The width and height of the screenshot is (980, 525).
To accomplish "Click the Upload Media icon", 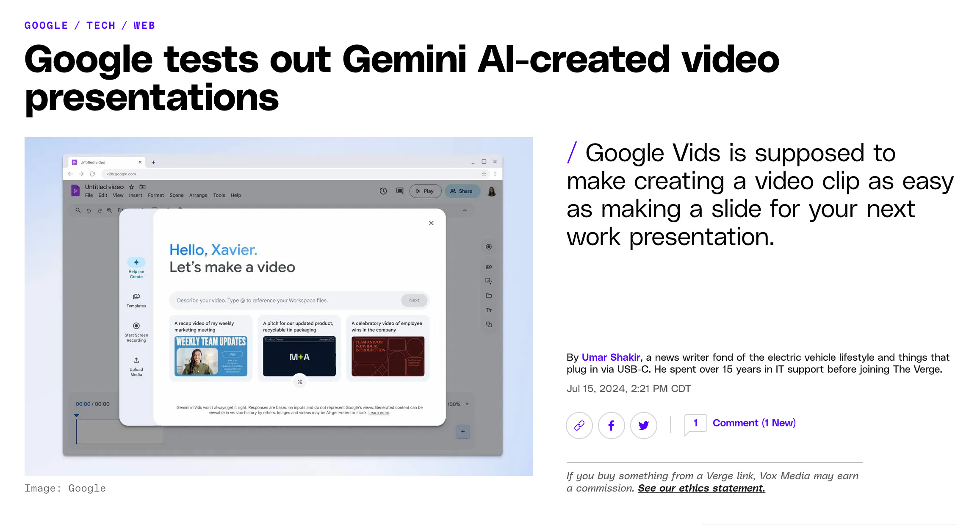I will tap(136, 360).
